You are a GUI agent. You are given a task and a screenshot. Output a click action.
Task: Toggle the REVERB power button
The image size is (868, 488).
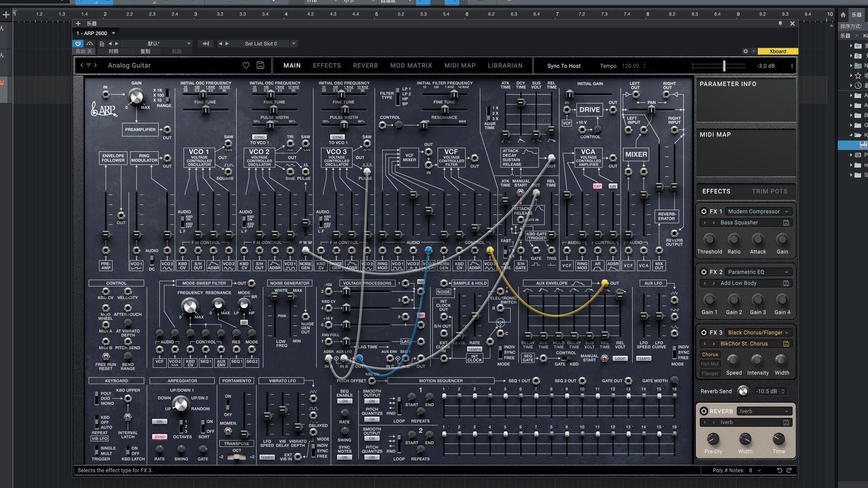tap(703, 411)
